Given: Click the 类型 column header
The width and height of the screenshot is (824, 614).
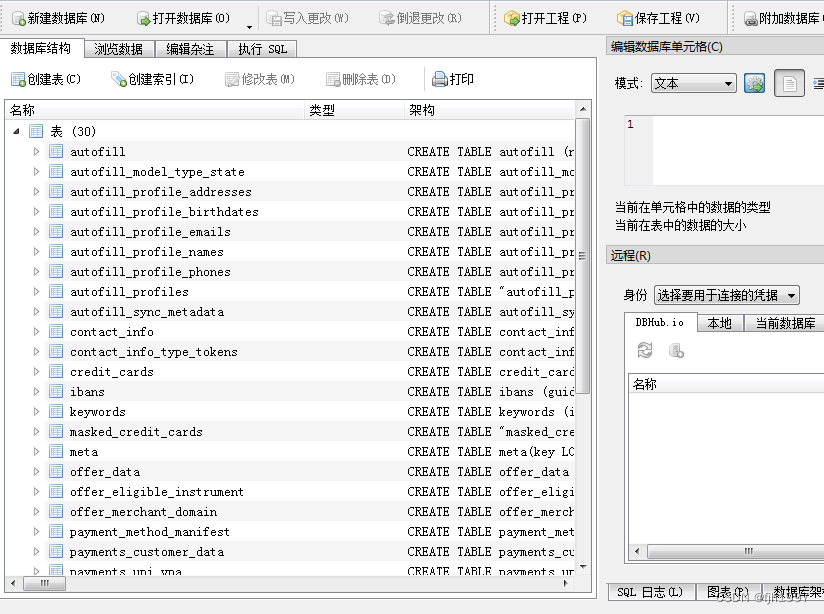Looking at the screenshot, I should pyautogui.click(x=354, y=110).
